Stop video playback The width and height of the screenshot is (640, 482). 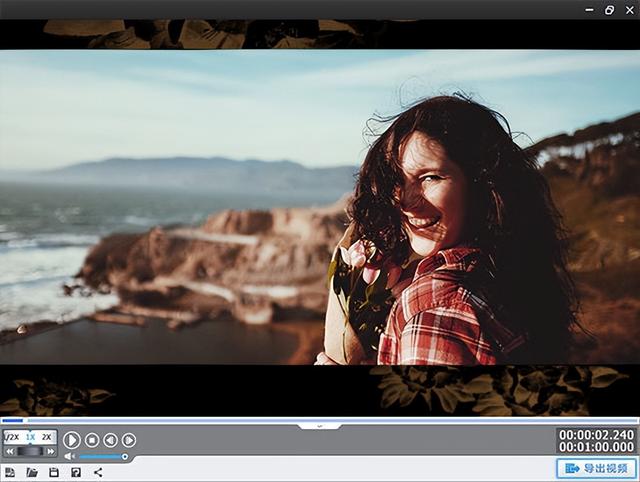(91, 440)
